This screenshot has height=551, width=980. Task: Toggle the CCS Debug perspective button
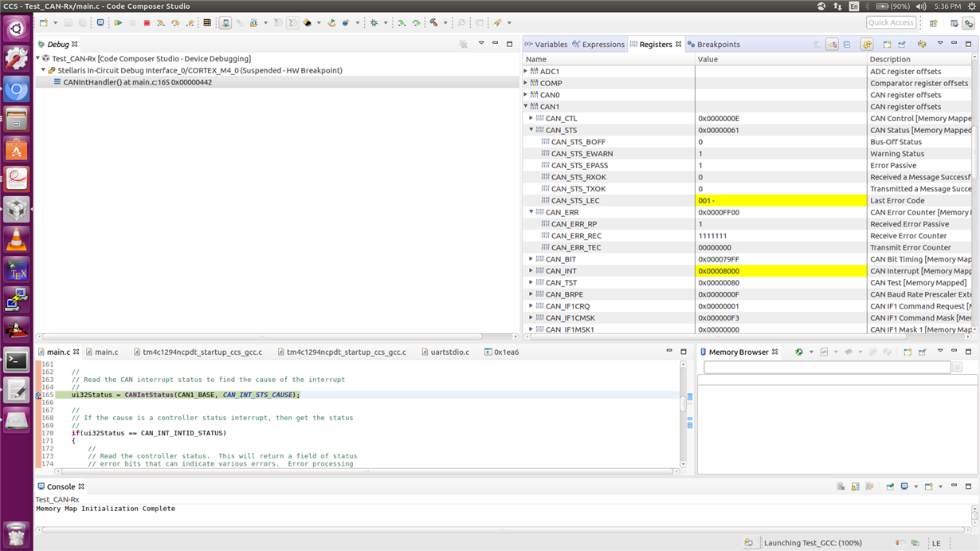point(969,23)
